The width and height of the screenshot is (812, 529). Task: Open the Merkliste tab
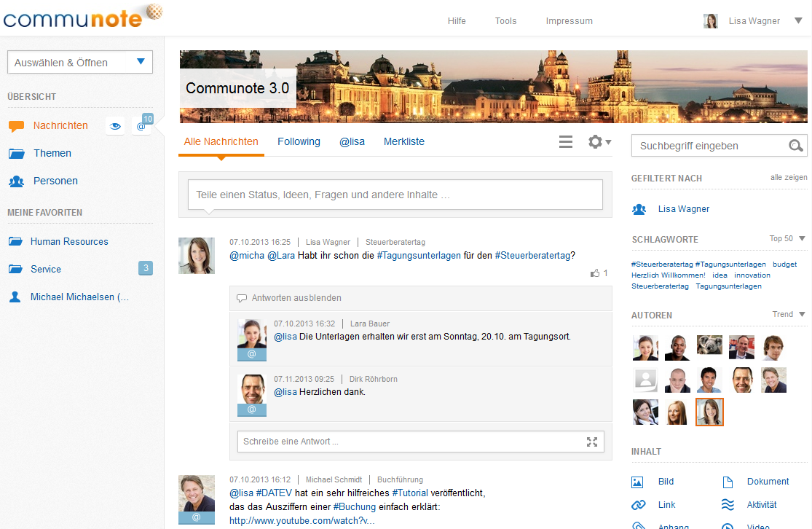tap(404, 141)
